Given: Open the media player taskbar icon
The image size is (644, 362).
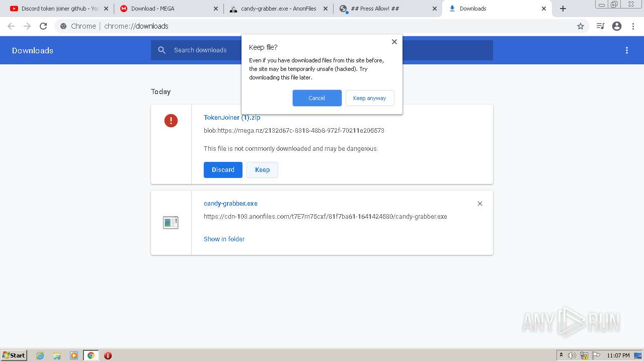Looking at the screenshot, I should pyautogui.click(x=74, y=355).
